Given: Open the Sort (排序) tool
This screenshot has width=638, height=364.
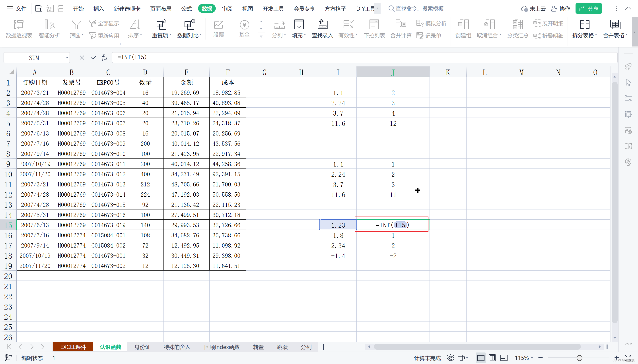Looking at the screenshot, I should pos(135,29).
